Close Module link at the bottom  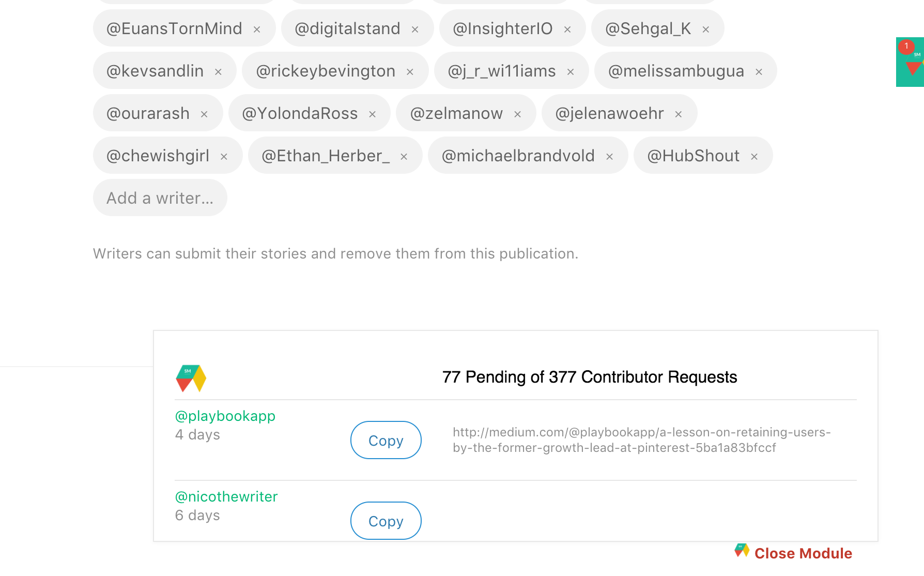(x=803, y=553)
